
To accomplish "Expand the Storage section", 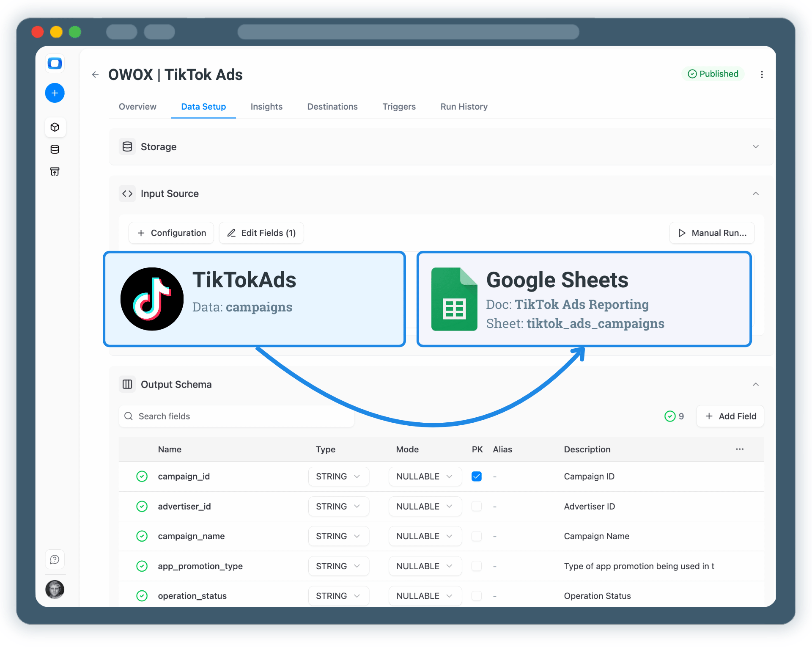I will (756, 146).
